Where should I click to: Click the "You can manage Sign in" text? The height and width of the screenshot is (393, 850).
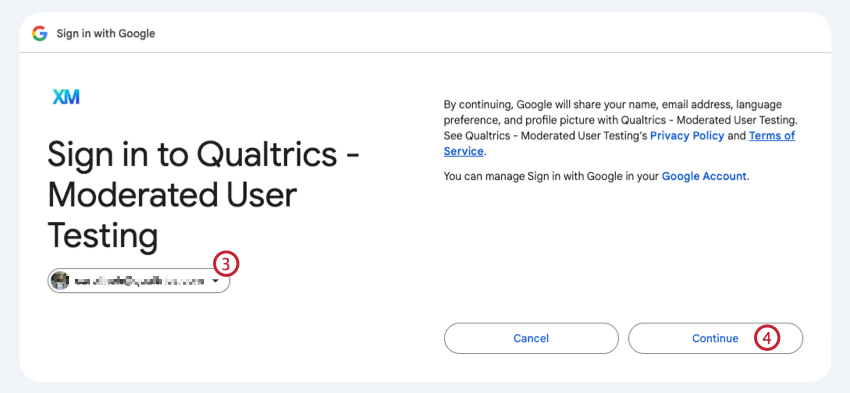point(496,176)
